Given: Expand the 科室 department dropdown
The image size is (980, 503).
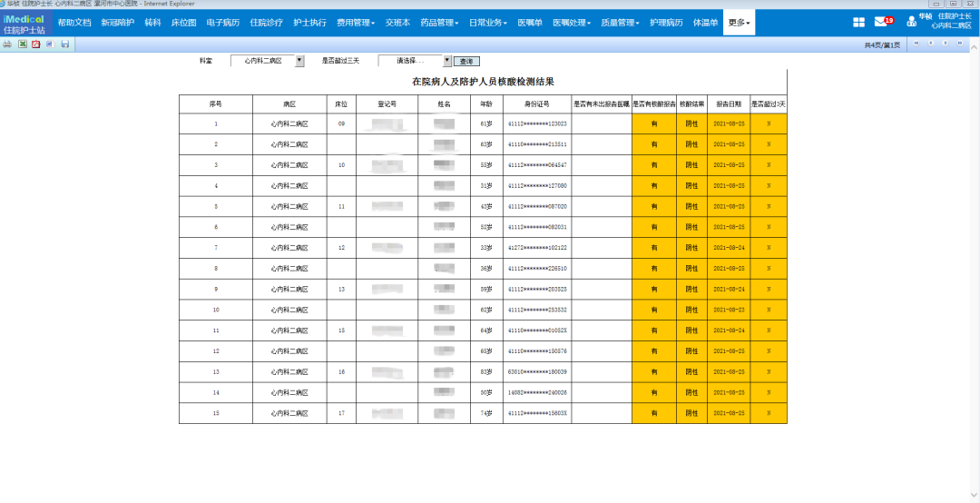Looking at the screenshot, I should (300, 61).
